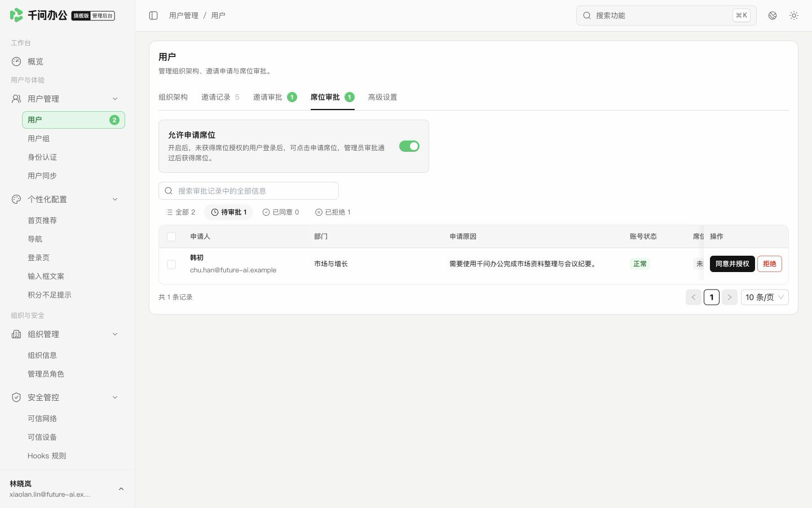Collapse the sidebar panel icon

pos(153,15)
